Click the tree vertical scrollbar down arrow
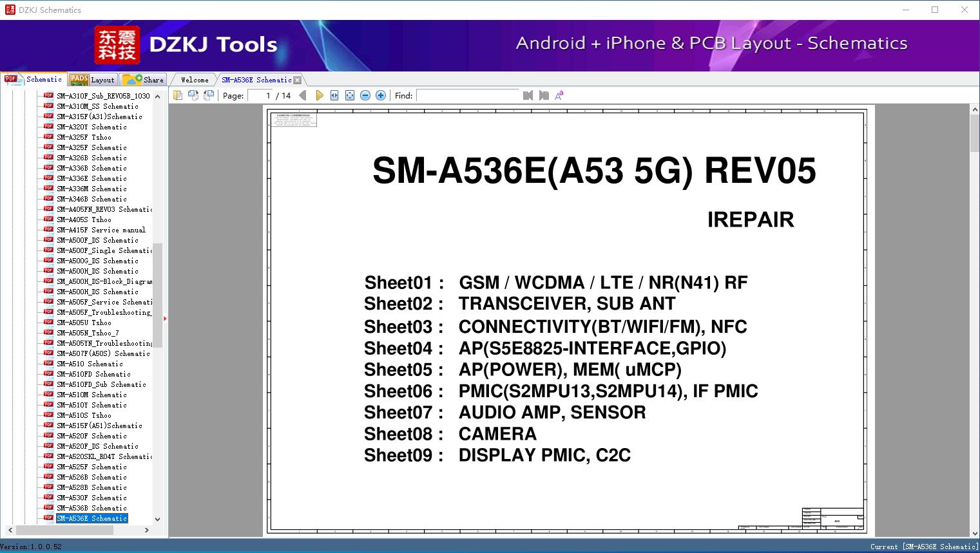This screenshot has width=980, height=553. tap(158, 519)
